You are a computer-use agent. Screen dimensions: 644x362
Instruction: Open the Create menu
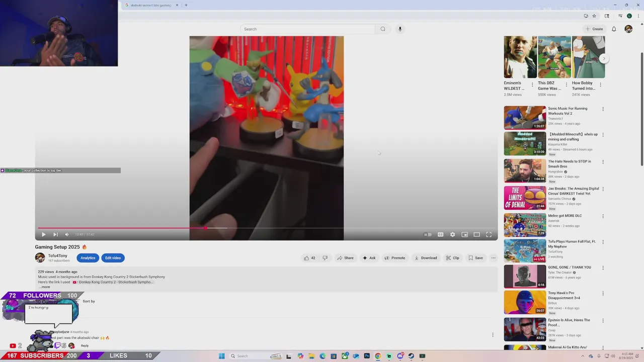pyautogui.click(x=594, y=29)
